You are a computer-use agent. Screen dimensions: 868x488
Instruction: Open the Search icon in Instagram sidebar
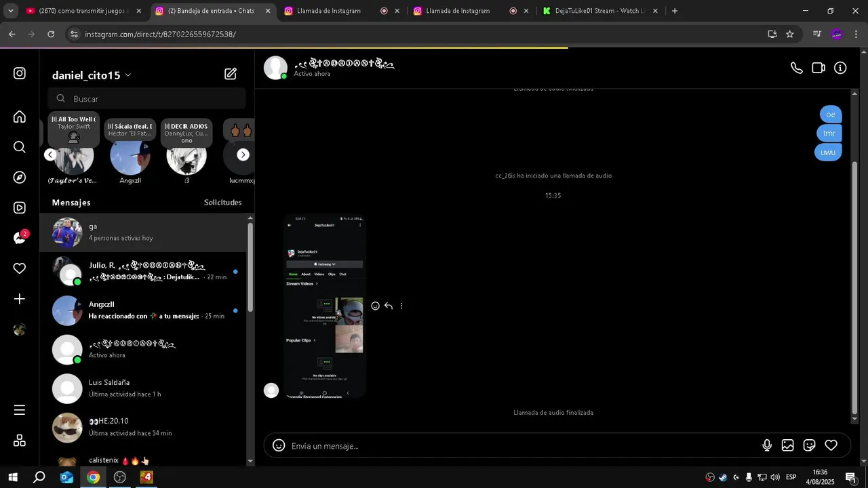coord(20,147)
